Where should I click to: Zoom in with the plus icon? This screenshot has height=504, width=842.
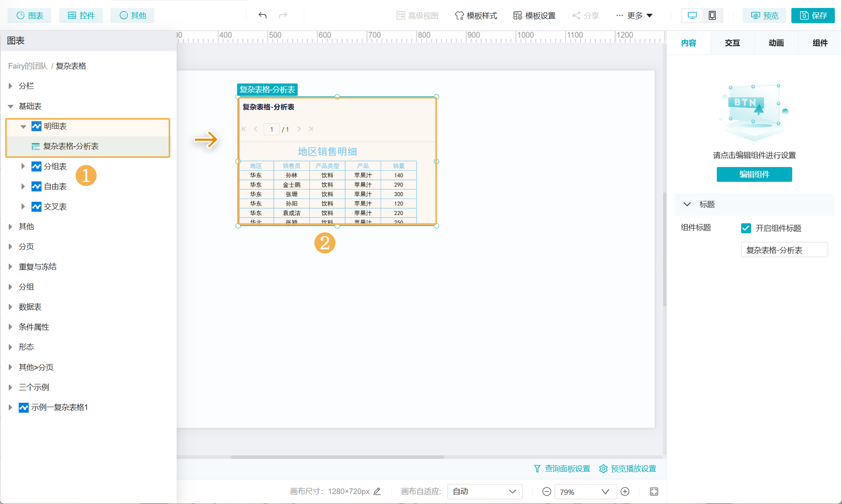pos(625,492)
